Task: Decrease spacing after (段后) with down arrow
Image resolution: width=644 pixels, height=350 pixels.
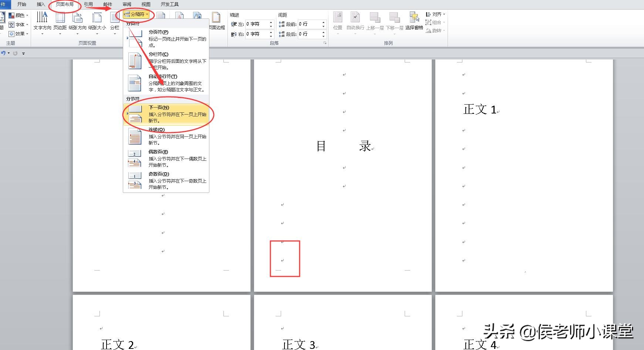Action: click(324, 36)
